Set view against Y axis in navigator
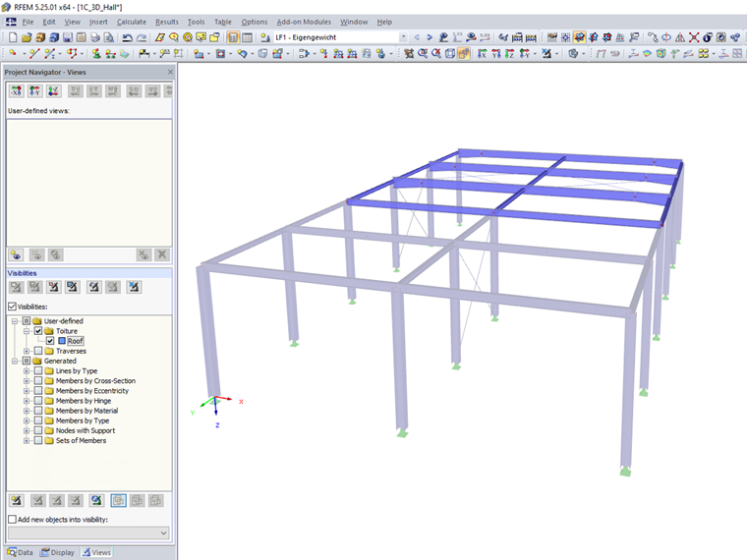The width and height of the screenshot is (747, 560). 34,91
